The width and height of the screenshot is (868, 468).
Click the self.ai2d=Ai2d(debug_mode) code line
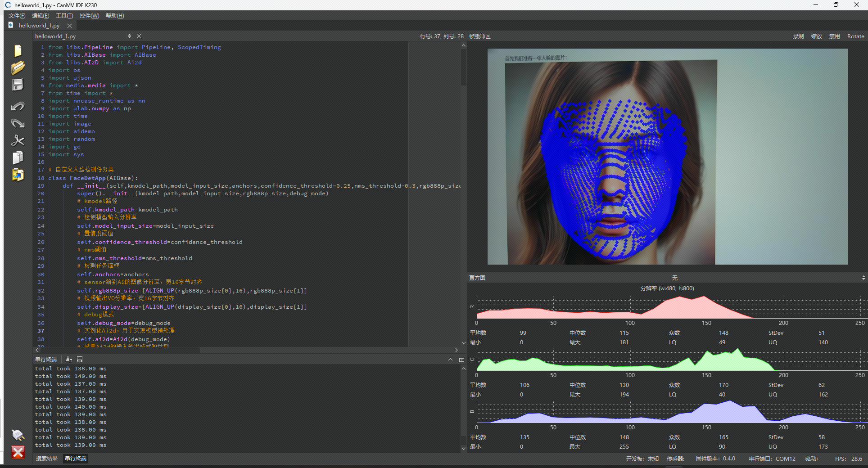point(123,339)
